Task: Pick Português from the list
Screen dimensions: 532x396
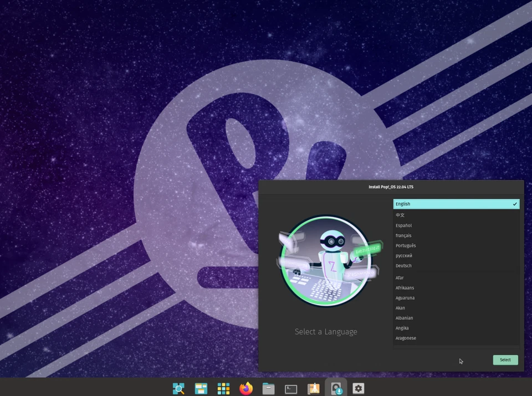Action: pos(405,245)
